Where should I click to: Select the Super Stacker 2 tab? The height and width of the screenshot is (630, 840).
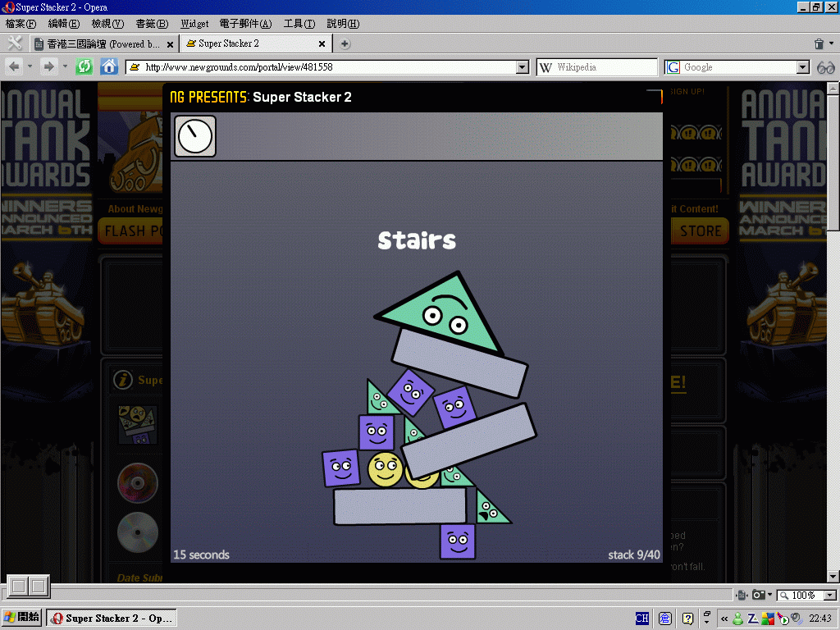[255, 44]
